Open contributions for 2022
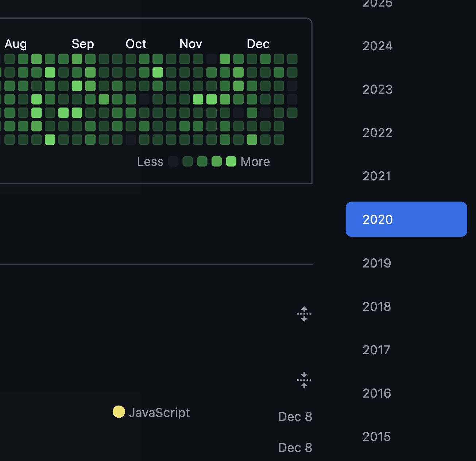The width and height of the screenshot is (476, 461). point(378,133)
